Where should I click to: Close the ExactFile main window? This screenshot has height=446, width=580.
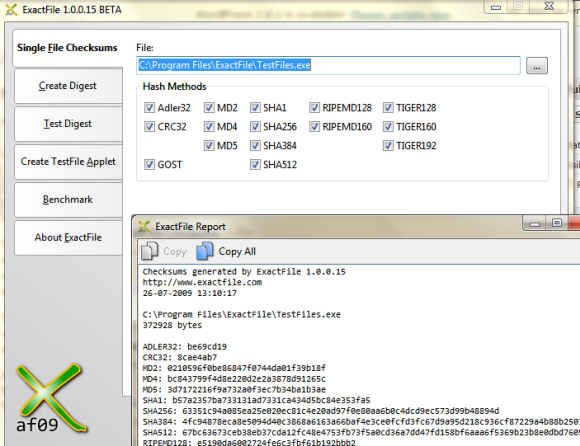(x=549, y=6)
